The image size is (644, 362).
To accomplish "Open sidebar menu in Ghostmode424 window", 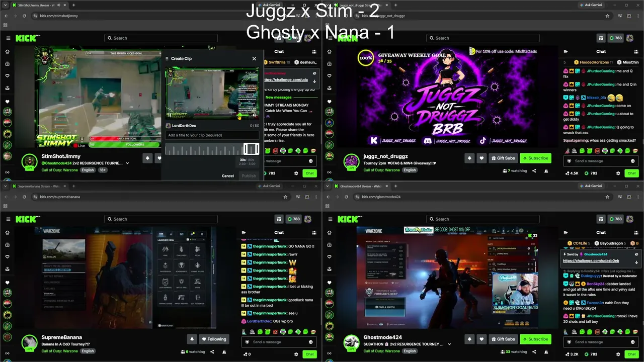I will point(330,219).
